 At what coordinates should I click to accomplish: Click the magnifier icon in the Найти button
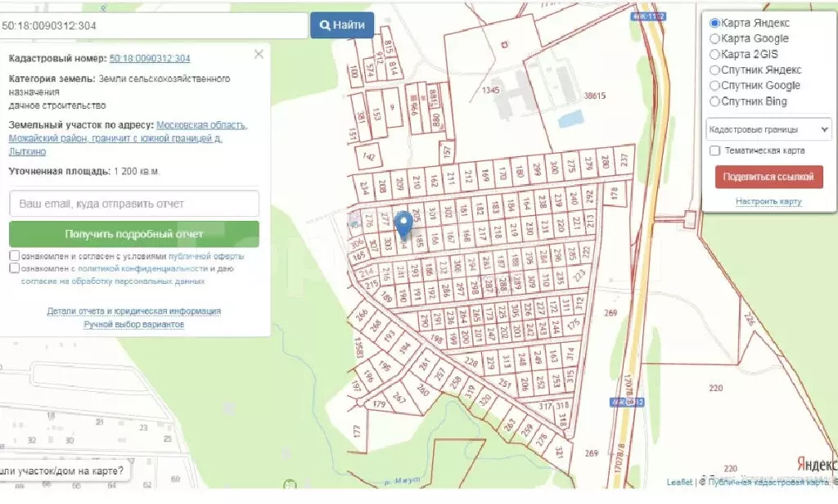coord(325,25)
